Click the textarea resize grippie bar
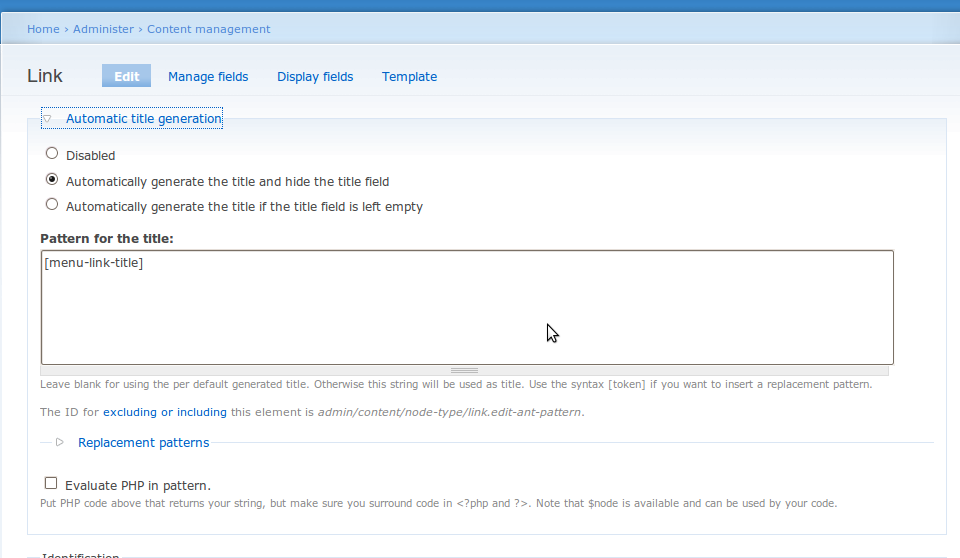Viewport: 960px width, 558px height. point(464,371)
